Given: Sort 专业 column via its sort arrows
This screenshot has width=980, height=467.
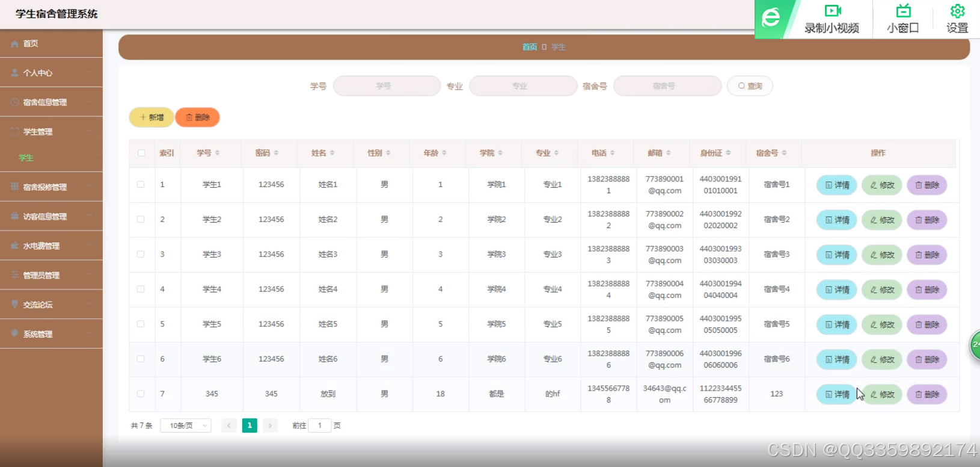Looking at the screenshot, I should pyautogui.click(x=556, y=153).
